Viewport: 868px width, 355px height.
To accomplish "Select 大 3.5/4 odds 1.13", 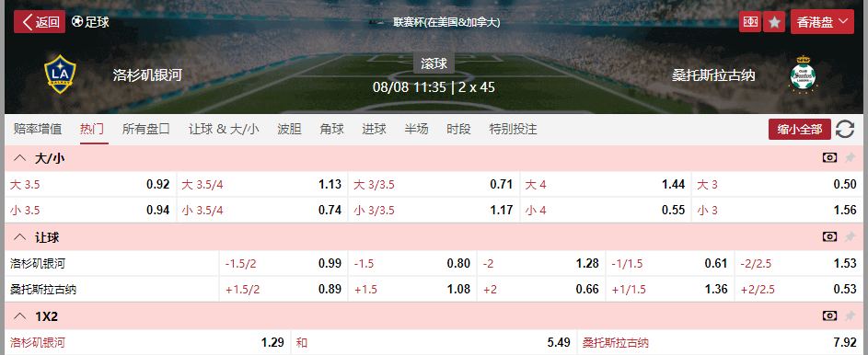I will [261, 185].
